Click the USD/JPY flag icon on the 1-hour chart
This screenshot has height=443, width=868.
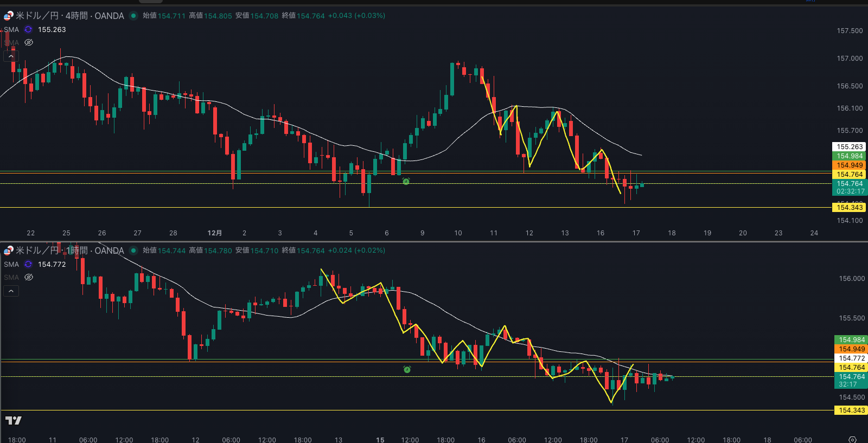[8, 251]
